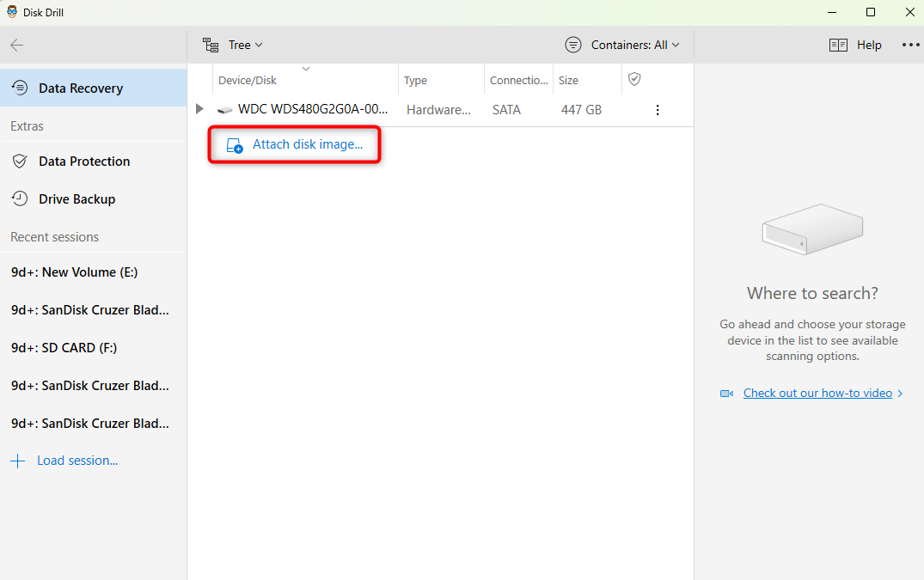Click the WDC drive icon
The width and height of the screenshot is (924, 580).
tap(224, 109)
